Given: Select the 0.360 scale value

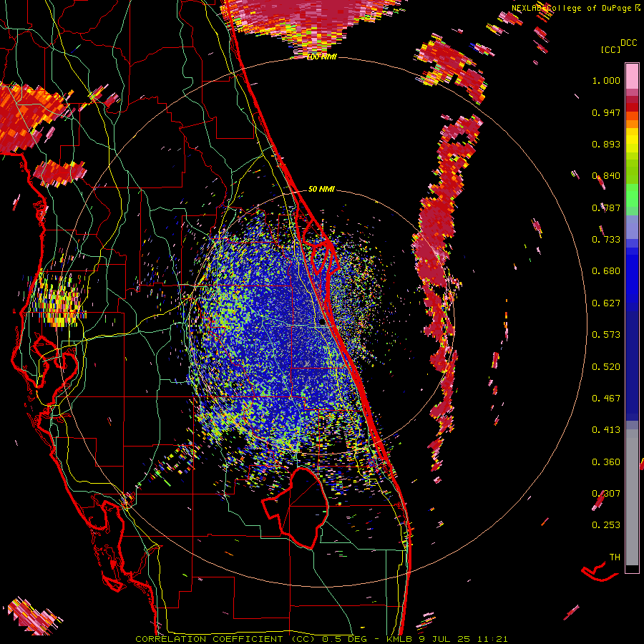Looking at the screenshot, I should coord(606,462).
